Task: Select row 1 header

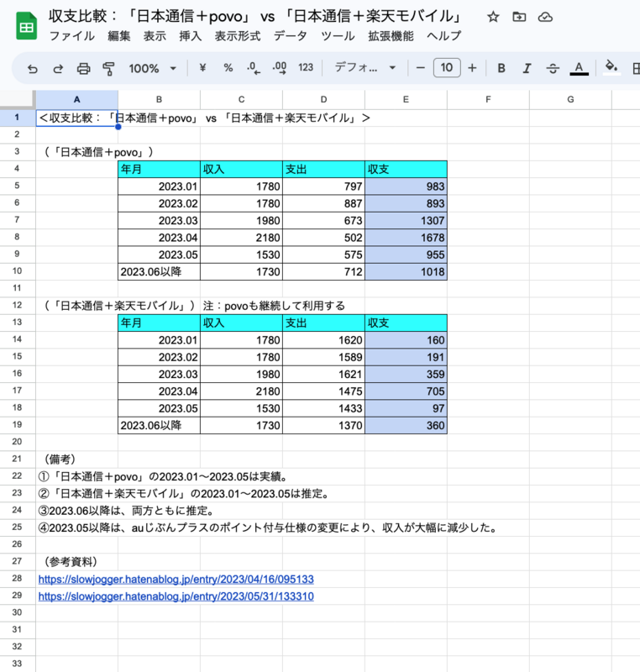Action: pyautogui.click(x=17, y=118)
